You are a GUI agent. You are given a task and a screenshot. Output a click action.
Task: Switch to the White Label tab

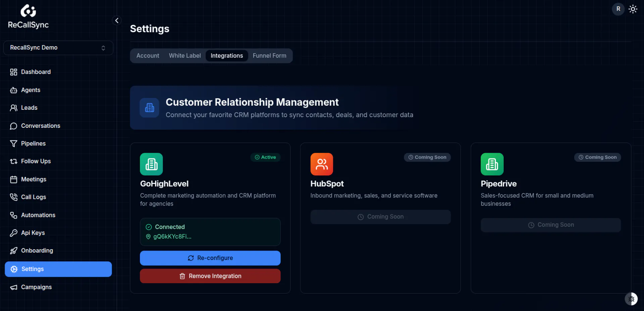[x=185, y=56]
